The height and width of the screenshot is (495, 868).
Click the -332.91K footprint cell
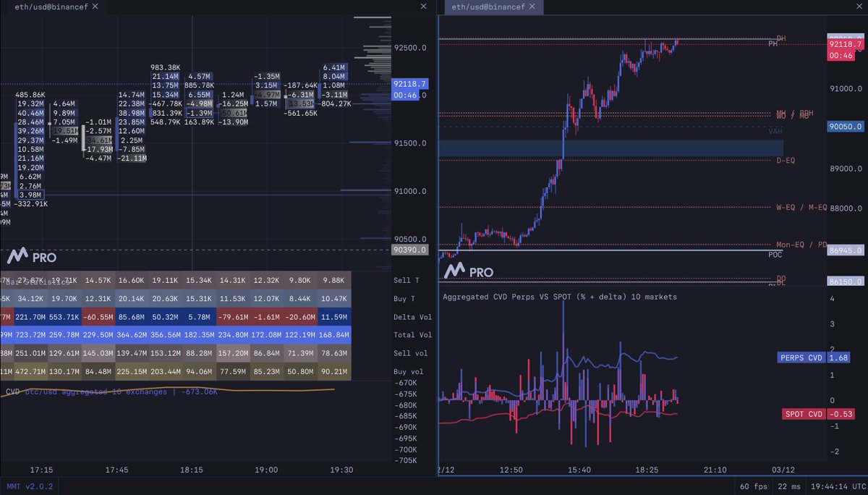pos(30,204)
